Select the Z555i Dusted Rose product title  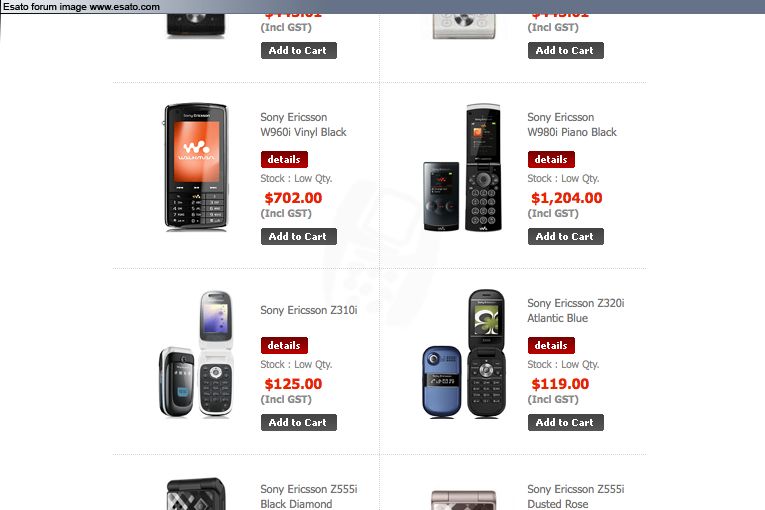(x=576, y=496)
